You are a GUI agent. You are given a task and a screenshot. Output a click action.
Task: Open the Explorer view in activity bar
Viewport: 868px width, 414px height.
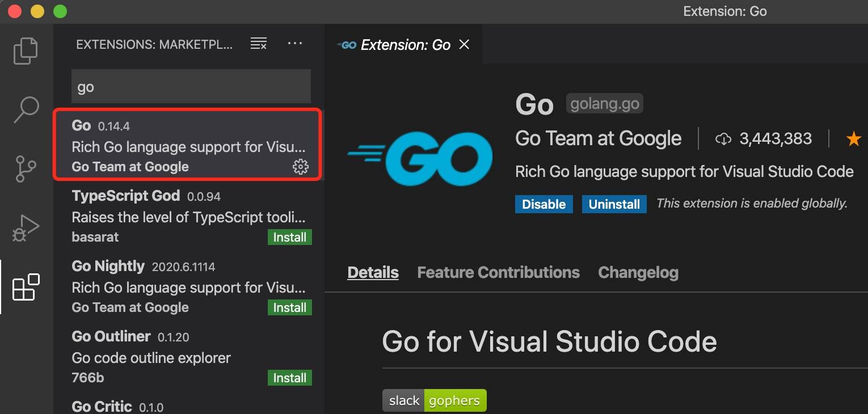click(x=26, y=51)
